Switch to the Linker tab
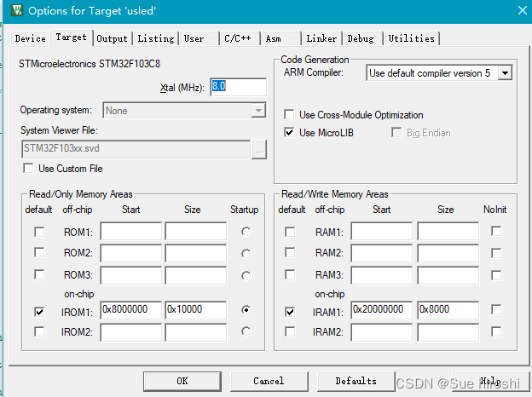 click(321, 38)
